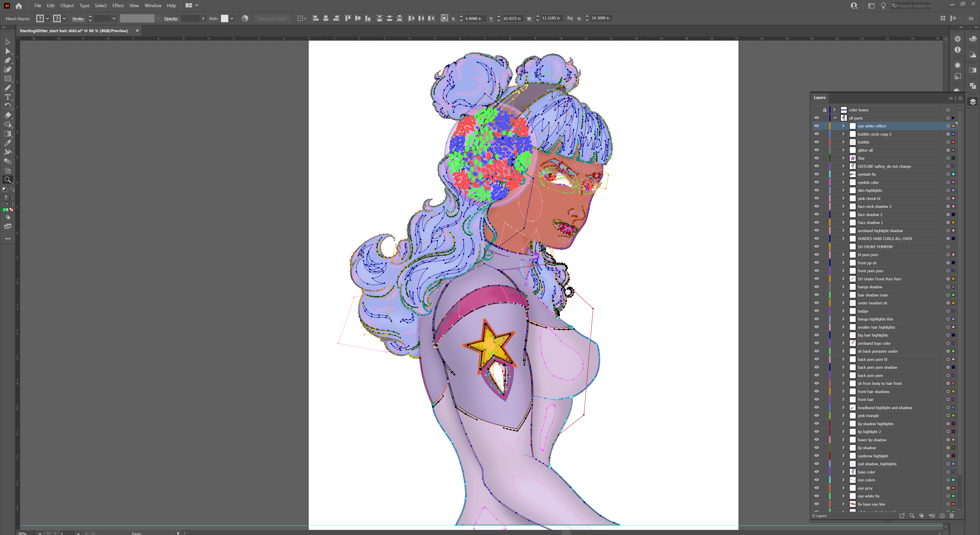Image resolution: width=980 pixels, height=535 pixels.
Task: Select the Shape Builder tool
Action: click(x=8, y=125)
